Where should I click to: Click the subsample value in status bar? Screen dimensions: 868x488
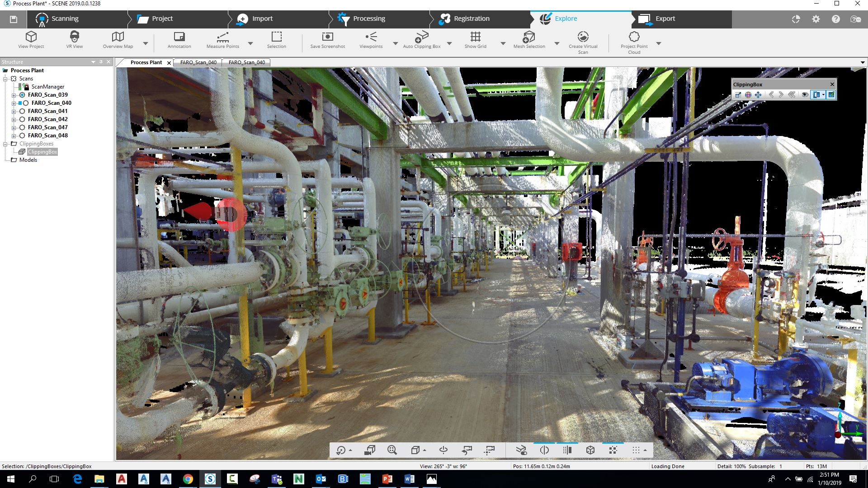pyautogui.click(x=780, y=466)
